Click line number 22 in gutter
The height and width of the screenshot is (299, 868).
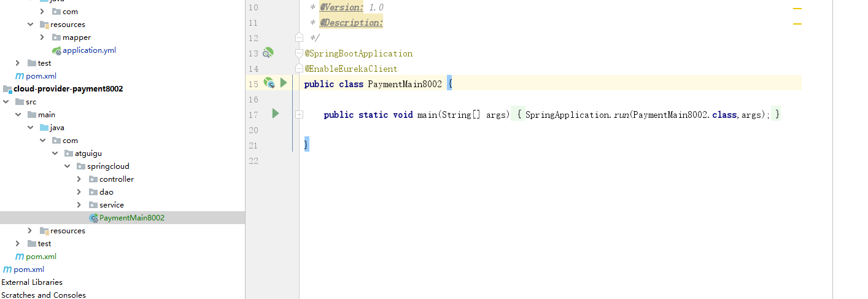pyautogui.click(x=253, y=161)
